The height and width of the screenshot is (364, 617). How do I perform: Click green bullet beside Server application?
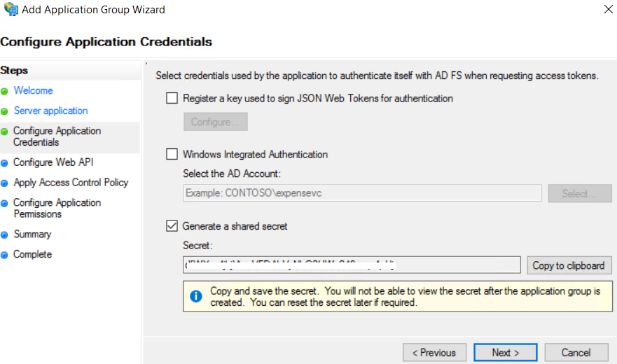[x=4, y=112]
